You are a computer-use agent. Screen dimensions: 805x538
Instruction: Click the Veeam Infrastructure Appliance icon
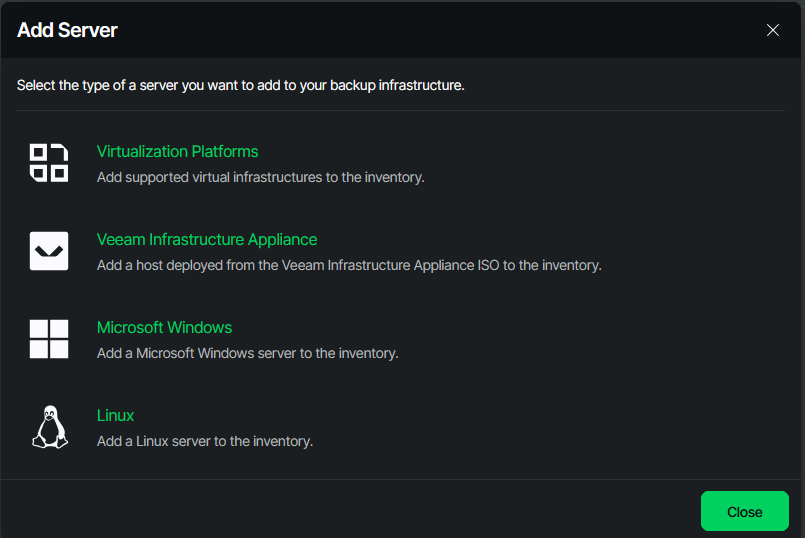tap(48, 251)
